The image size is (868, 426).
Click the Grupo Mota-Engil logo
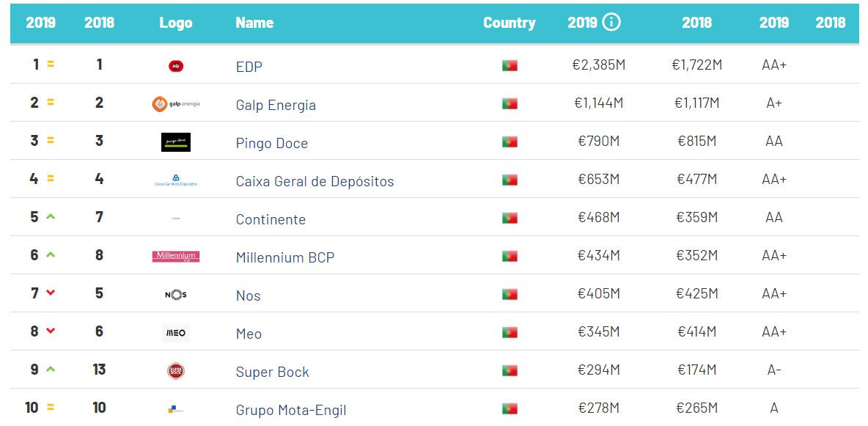coord(176,409)
